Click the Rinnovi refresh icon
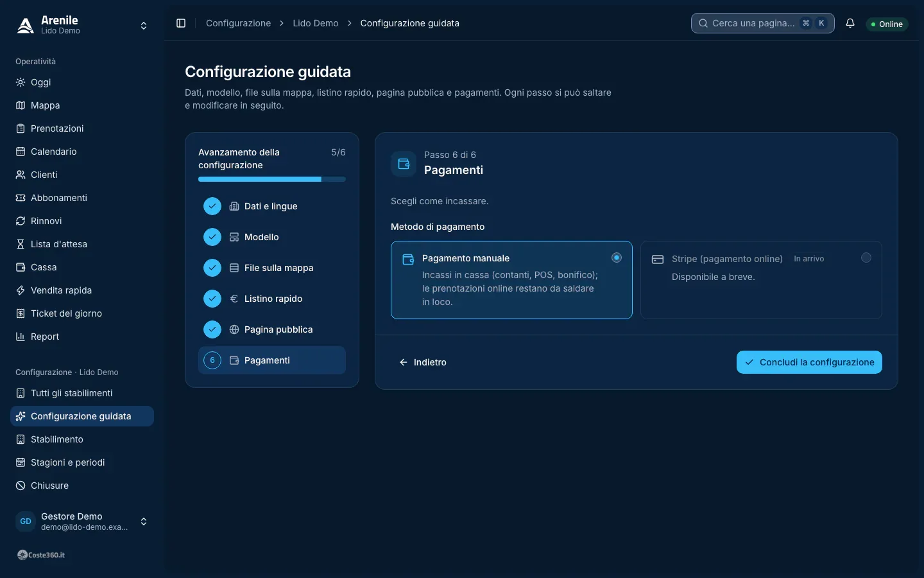The height and width of the screenshot is (578, 924). pos(21,221)
